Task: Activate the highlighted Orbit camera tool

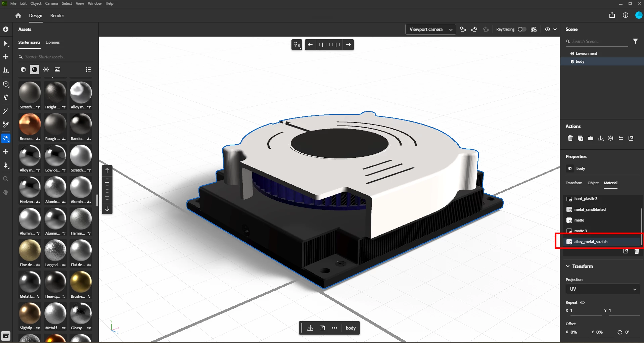Action: click(x=6, y=138)
